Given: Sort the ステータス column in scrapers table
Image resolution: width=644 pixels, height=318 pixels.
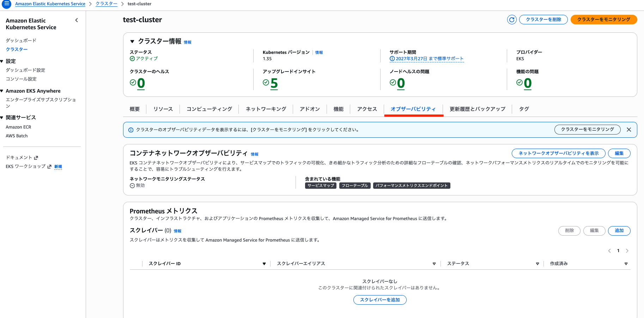Looking at the screenshot, I should (x=537, y=264).
